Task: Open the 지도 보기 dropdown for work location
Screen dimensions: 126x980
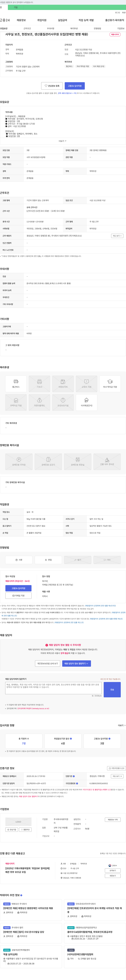Action: click(x=117, y=236)
